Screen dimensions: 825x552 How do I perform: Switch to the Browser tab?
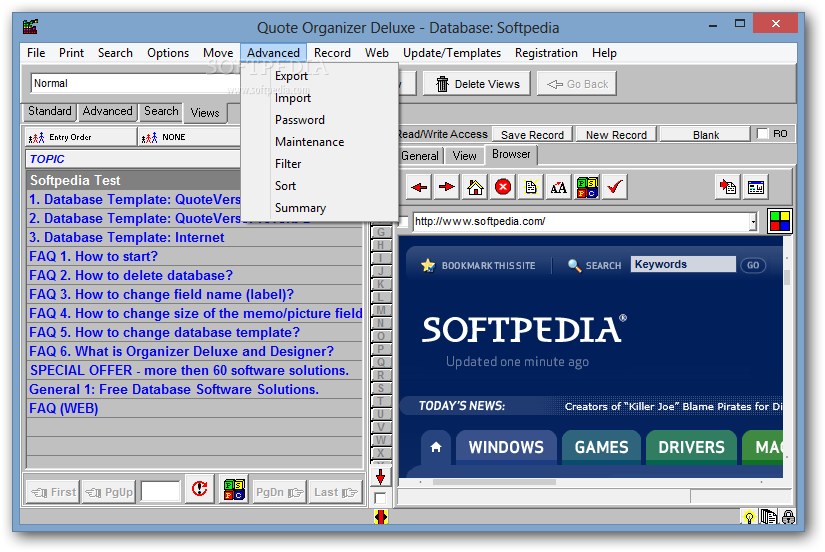point(511,155)
